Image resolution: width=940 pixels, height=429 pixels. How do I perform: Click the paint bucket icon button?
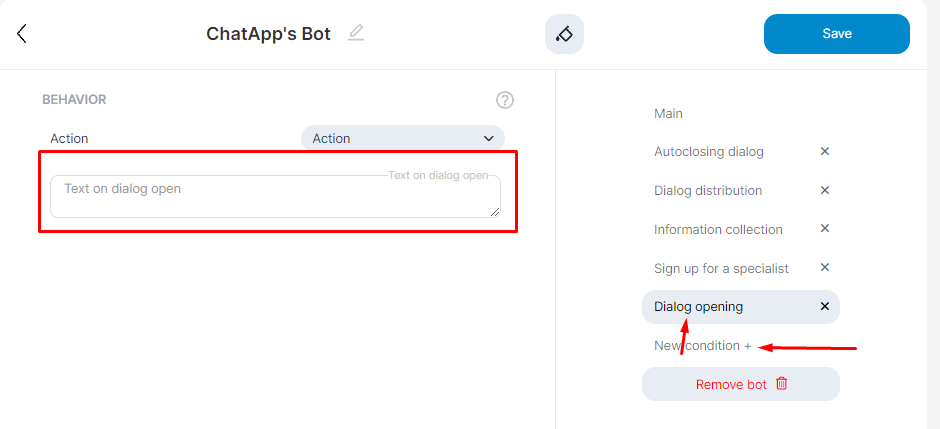pos(564,34)
